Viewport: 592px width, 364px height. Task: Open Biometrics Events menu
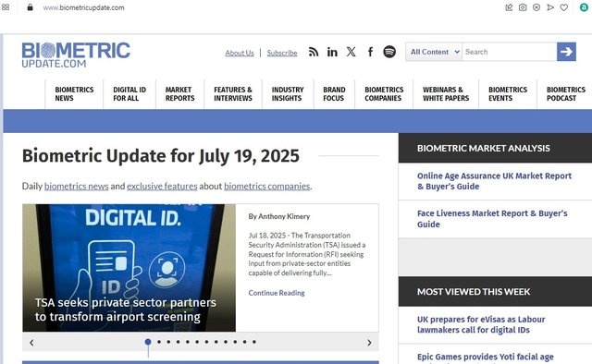(x=508, y=94)
